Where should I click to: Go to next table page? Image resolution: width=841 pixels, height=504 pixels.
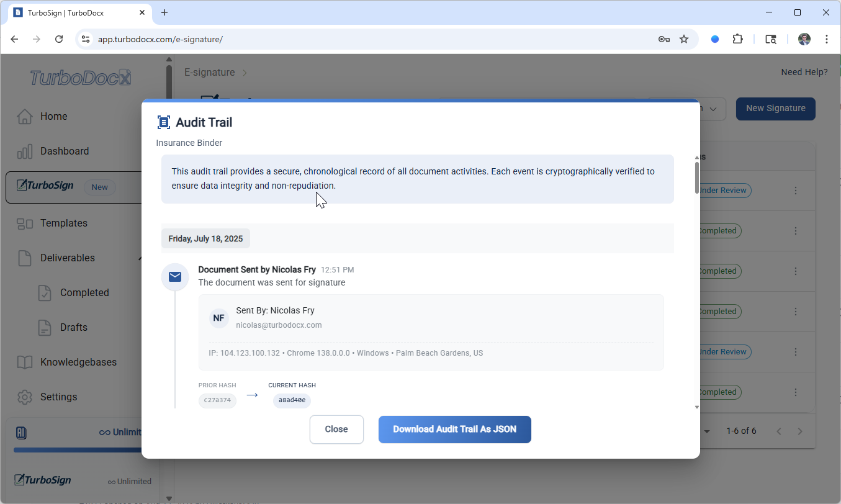click(800, 431)
